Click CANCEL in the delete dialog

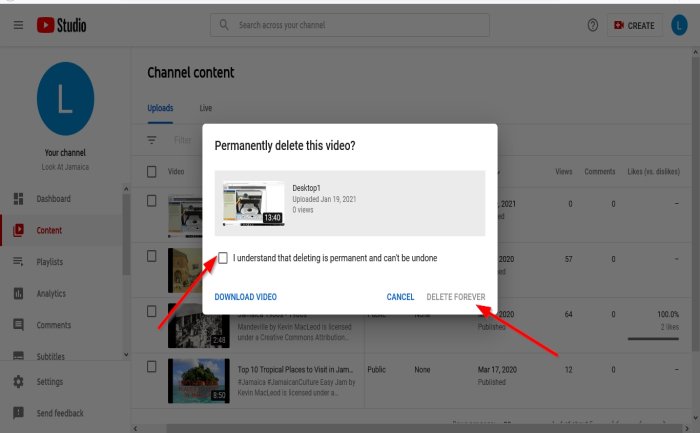(x=400, y=297)
